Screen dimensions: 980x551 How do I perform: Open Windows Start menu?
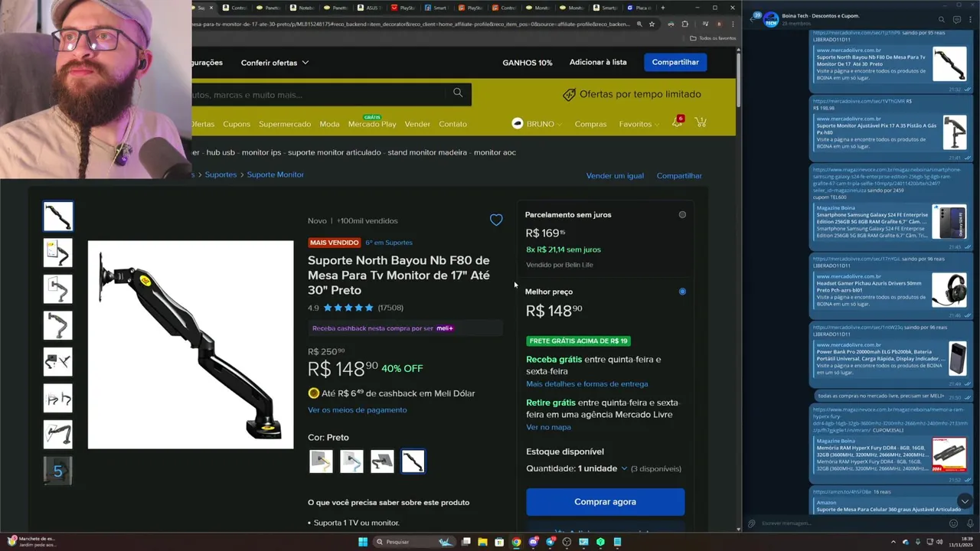363,542
